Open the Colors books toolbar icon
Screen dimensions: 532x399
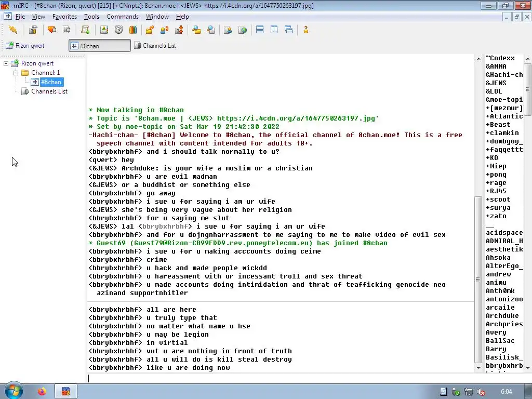pos(133,30)
